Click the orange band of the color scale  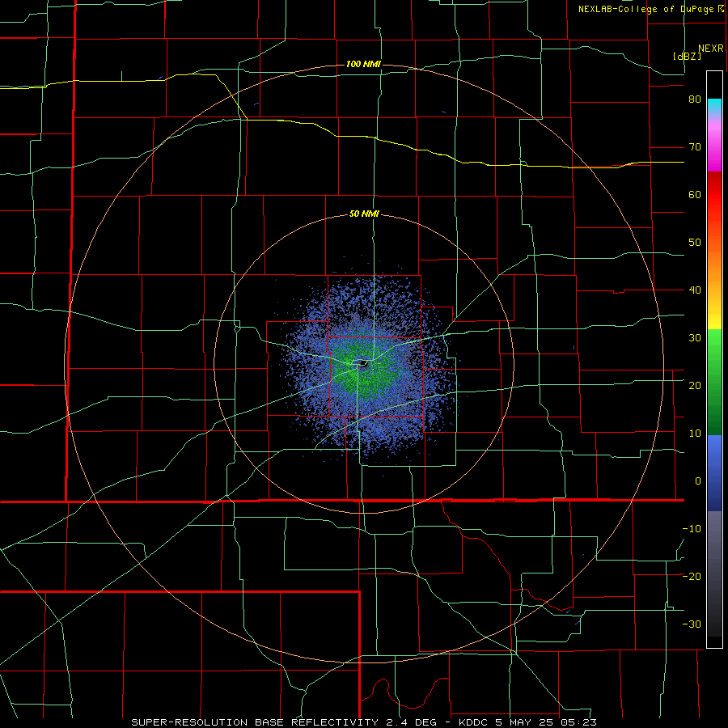(x=714, y=265)
